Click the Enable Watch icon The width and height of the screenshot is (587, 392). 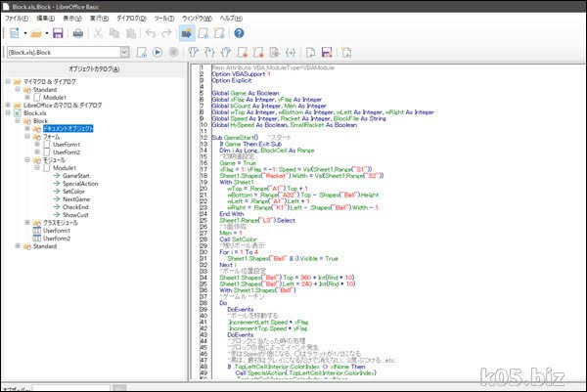(x=274, y=53)
